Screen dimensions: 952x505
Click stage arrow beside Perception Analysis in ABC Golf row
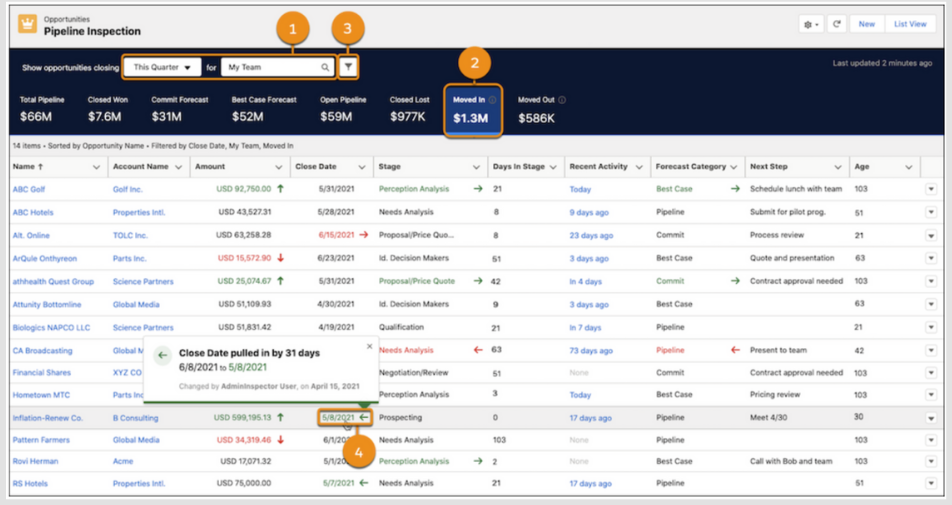pos(478,189)
